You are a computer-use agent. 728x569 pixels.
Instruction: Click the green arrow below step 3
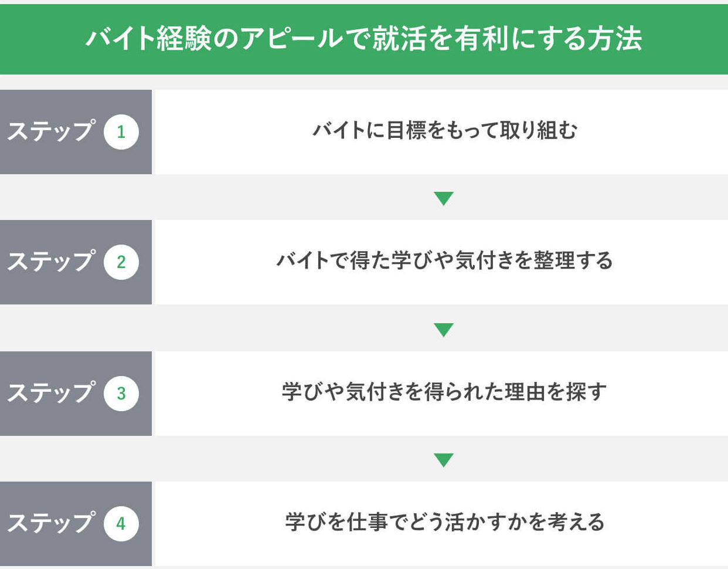click(444, 460)
